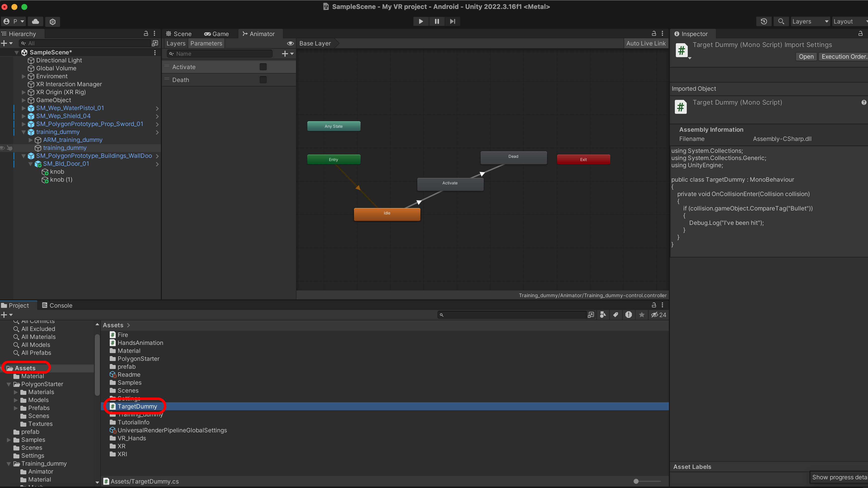Check the Death parameter checkbox
The width and height of the screenshot is (868, 488).
click(x=263, y=80)
